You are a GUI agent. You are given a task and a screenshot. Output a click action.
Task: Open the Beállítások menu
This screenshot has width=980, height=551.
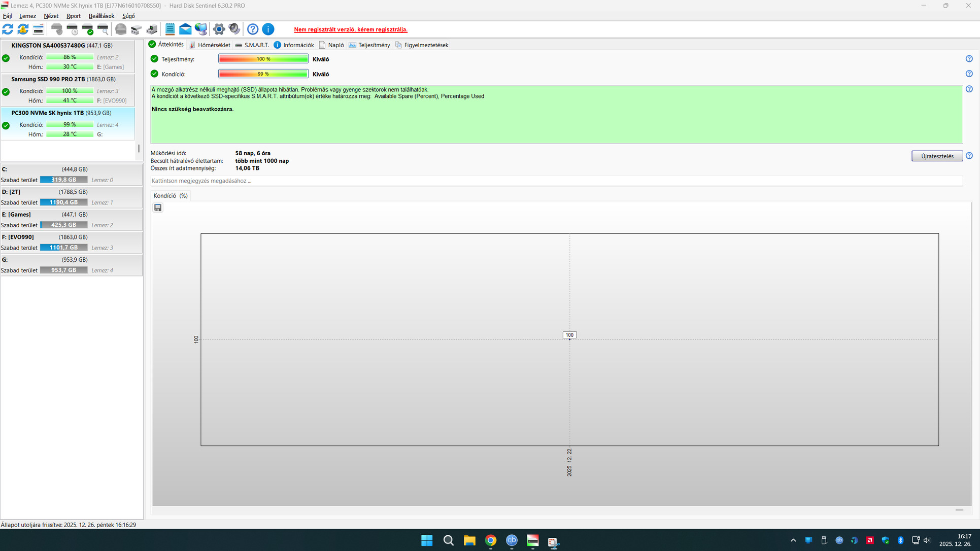coord(101,16)
